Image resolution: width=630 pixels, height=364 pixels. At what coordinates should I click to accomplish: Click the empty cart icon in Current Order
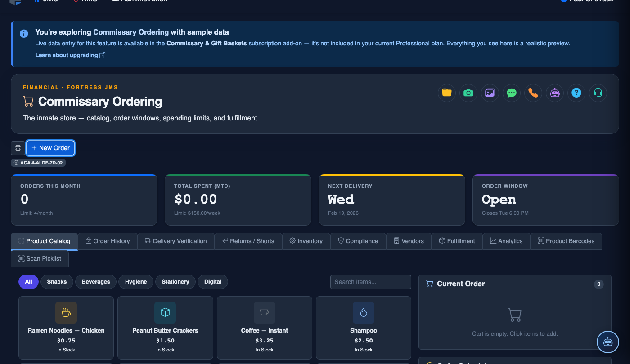[x=515, y=315]
